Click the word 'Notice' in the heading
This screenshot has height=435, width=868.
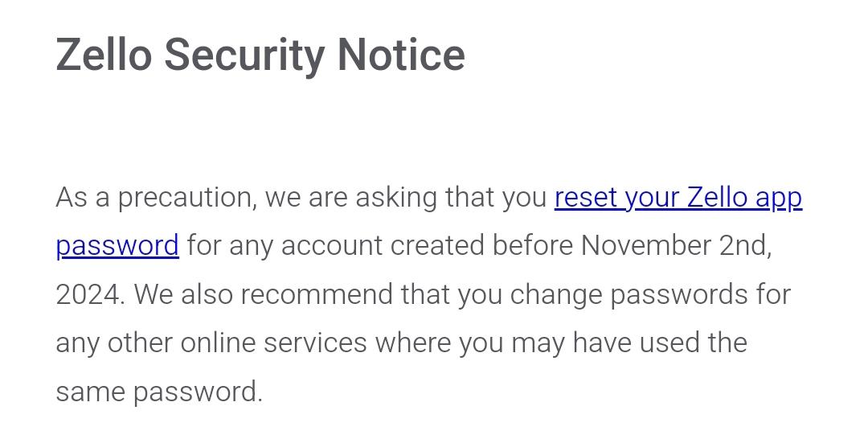pyautogui.click(x=401, y=55)
